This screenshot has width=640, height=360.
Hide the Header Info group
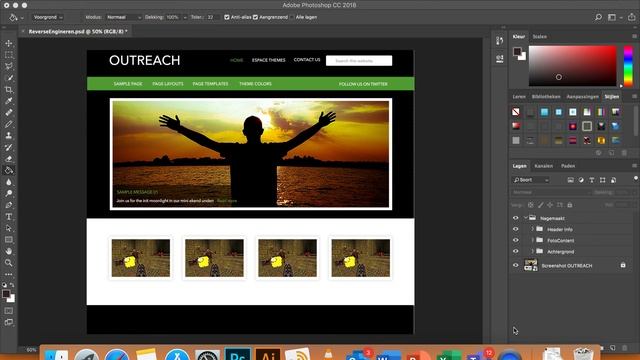[516, 229]
